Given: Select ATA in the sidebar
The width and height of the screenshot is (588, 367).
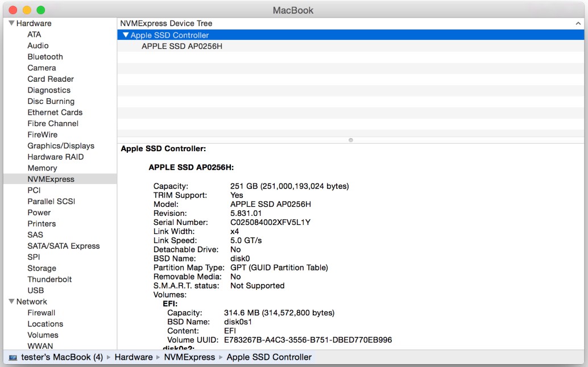Looking at the screenshot, I should coord(34,35).
